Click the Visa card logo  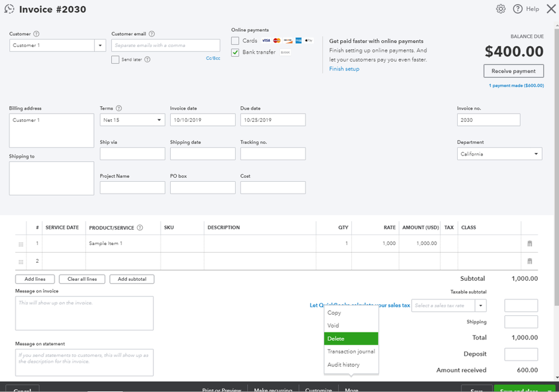(x=266, y=41)
